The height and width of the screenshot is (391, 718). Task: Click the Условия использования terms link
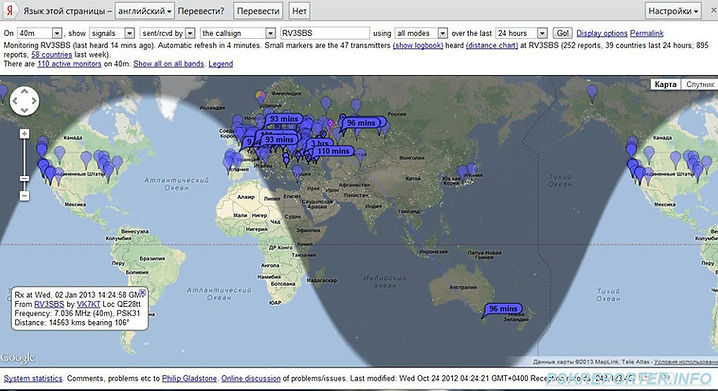pos(685,362)
